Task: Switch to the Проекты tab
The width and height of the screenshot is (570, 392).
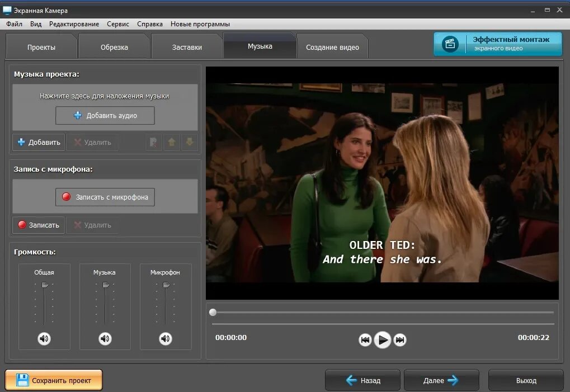Action: 41,47
